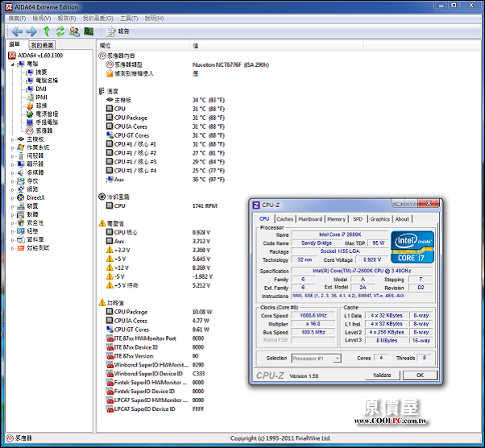Open the 工具(T) menu
This screenshot has height=448, width=485.
pos(129,17)
